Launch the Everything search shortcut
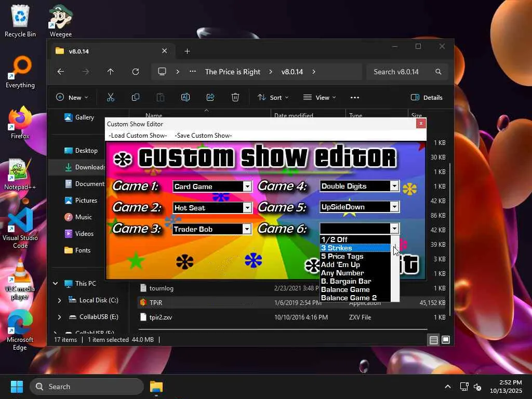The height and width of the screenshot is (399, 532). coord(20,72)
